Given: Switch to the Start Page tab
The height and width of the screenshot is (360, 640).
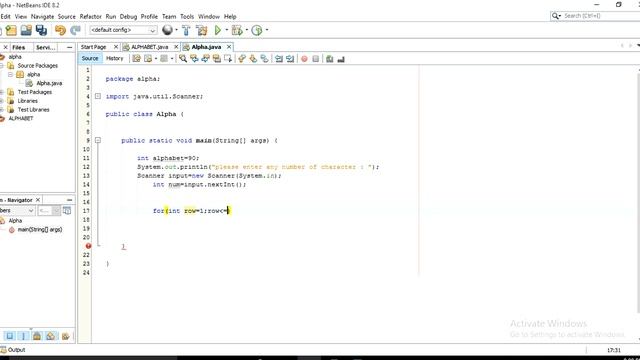Looking at the screenshot, I should pyautogui.click(x=93, y=47).
